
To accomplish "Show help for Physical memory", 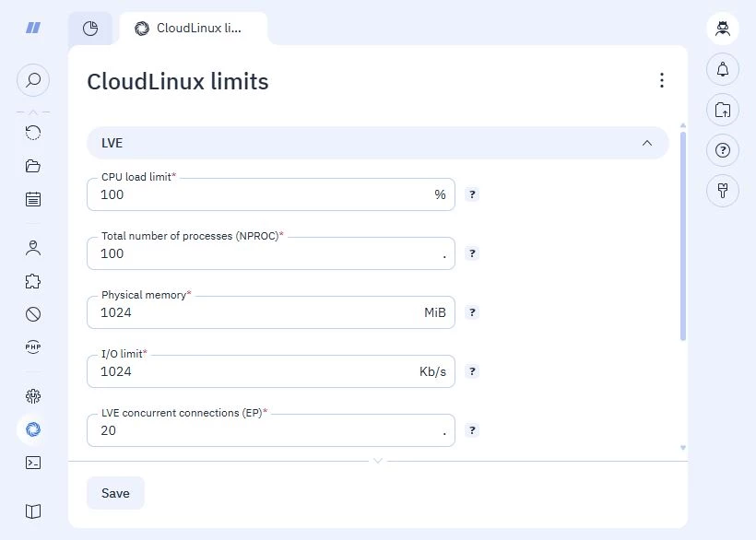I will click(x=472, y=312).
